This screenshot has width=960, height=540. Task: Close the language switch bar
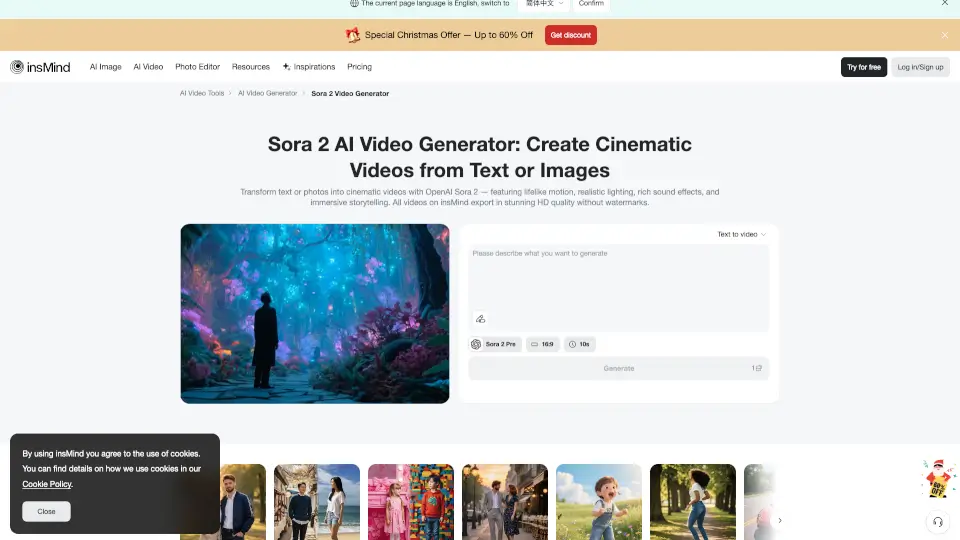(945, 3)
